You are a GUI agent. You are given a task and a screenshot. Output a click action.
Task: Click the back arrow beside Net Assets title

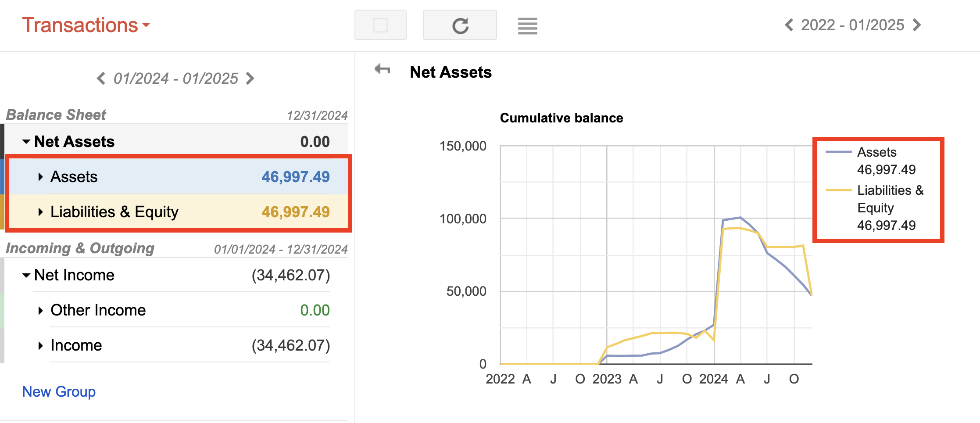(x=381, y=69)
